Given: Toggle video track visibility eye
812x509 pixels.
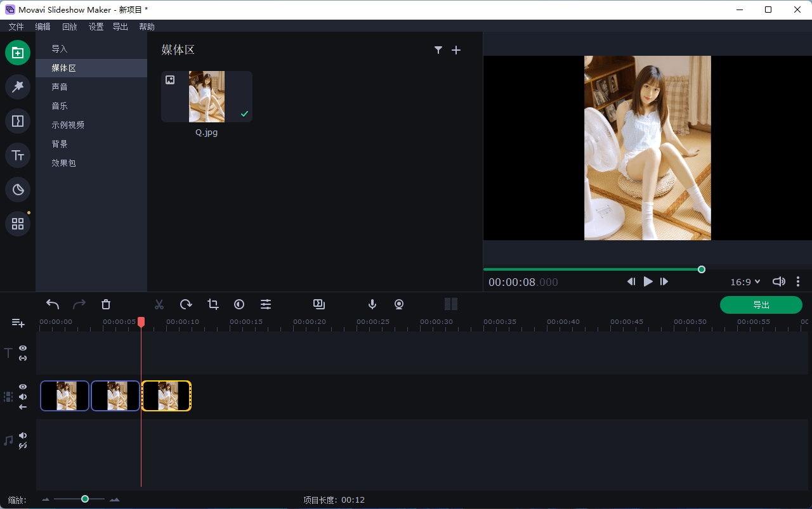Looking at the screenshot, I should [23, 387].
